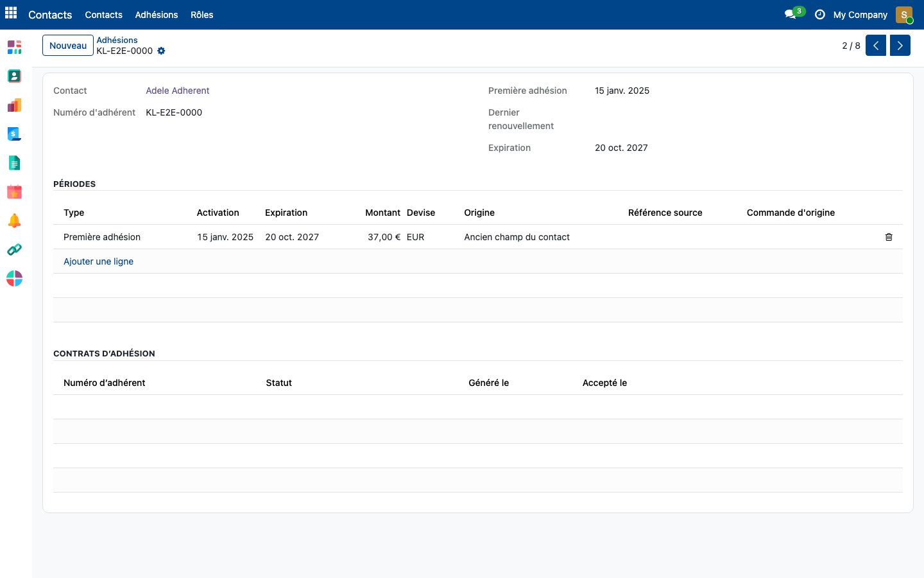Viewport: 924px width, 578px height.
Task: Add a period with Ajouter une ligne
Action: (x=98, y=261)
